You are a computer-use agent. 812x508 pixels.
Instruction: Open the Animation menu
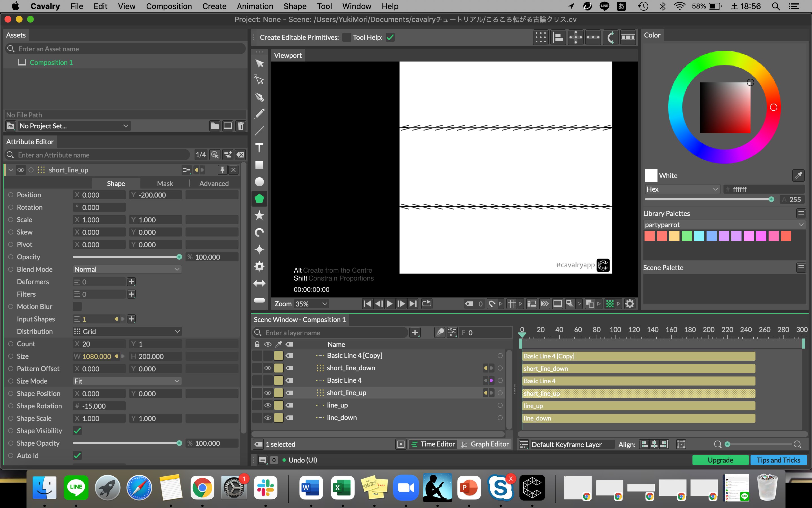pyautogui.click(x=255, y=6)
